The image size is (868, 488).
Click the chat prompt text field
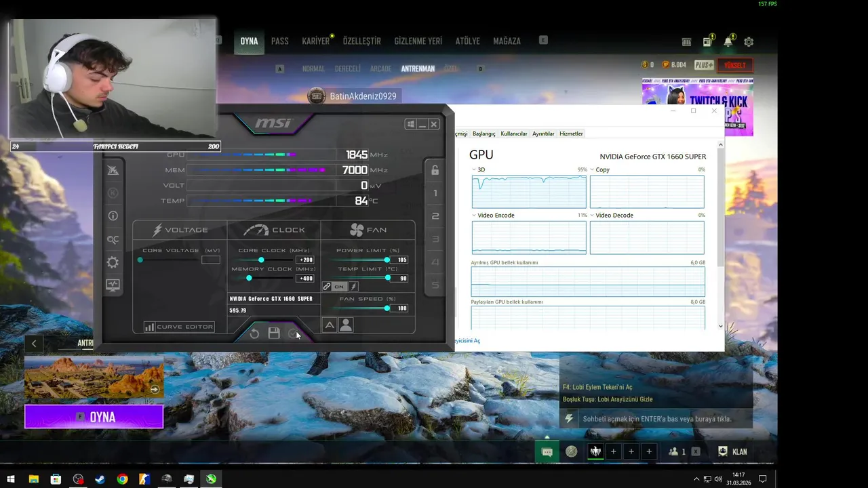pyautogui.click(x=656, y=419)
